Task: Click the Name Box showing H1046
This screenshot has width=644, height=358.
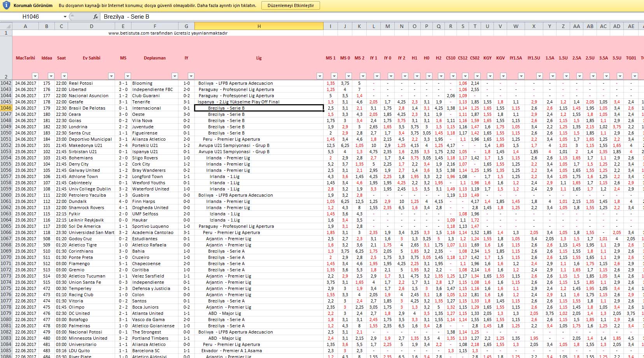Action: pyautogui.click(x=31, y=17)
